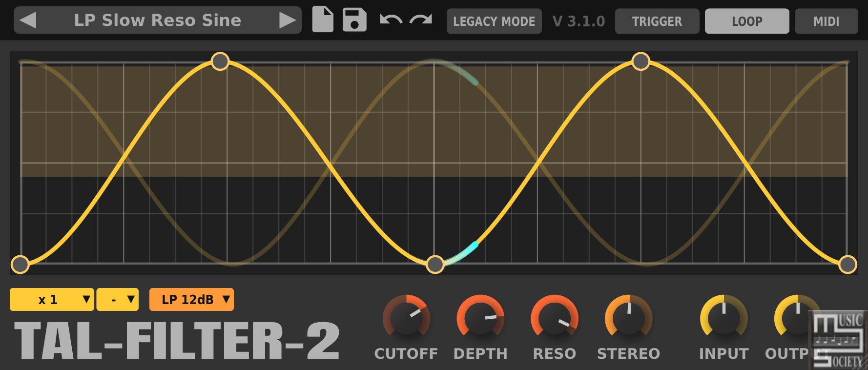Undo the last change
The width and height of the screenshot is (868, 370).
pyautogui.click(x=391, y=20)
